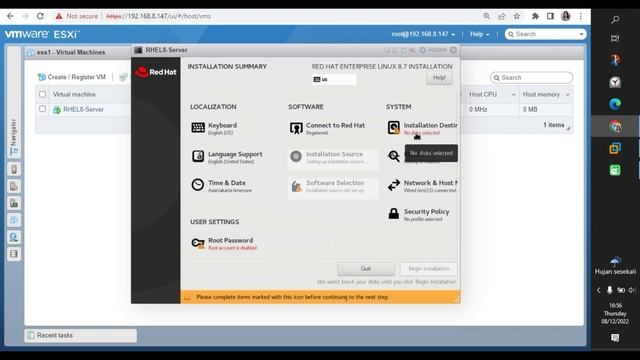Image resolution: width=640 pixels, height=360 pixels.
Task: Open Microsoft Edge from taskbar
Action: coord(615,104)
